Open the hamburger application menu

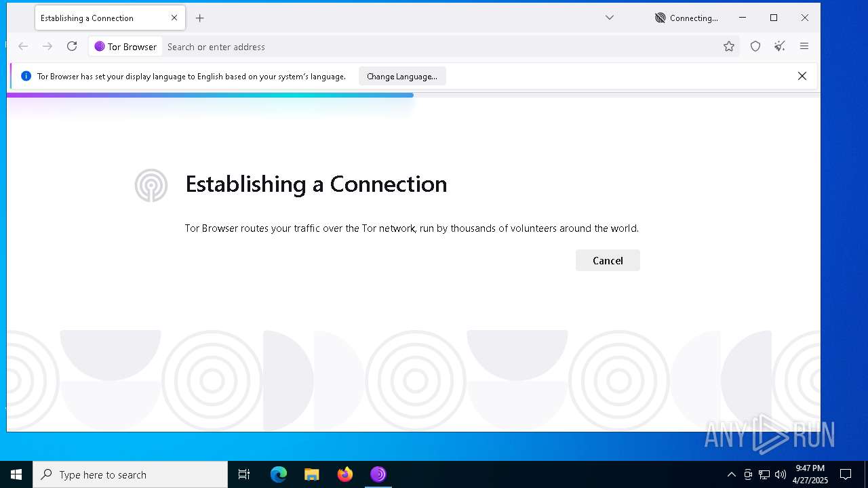(804, 46)
